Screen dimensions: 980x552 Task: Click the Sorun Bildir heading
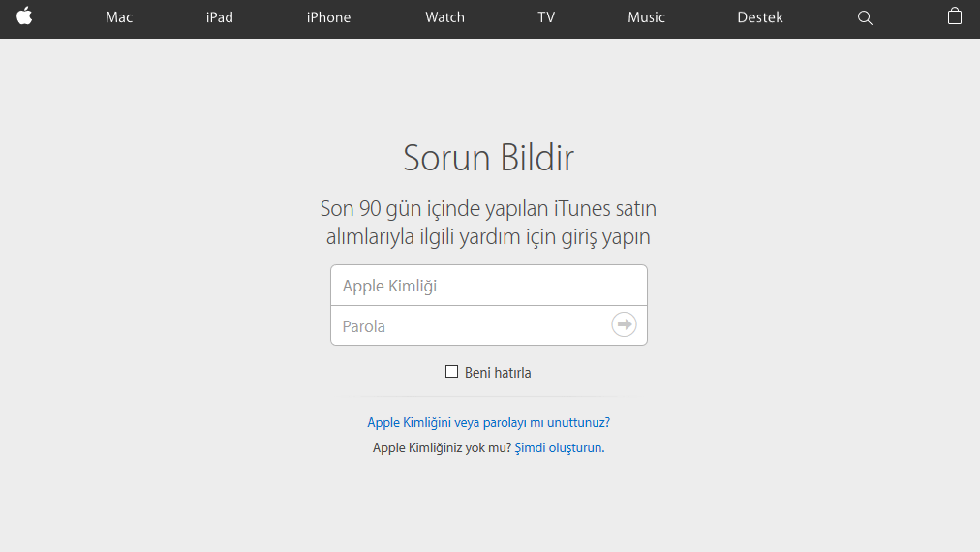(488, 158)
